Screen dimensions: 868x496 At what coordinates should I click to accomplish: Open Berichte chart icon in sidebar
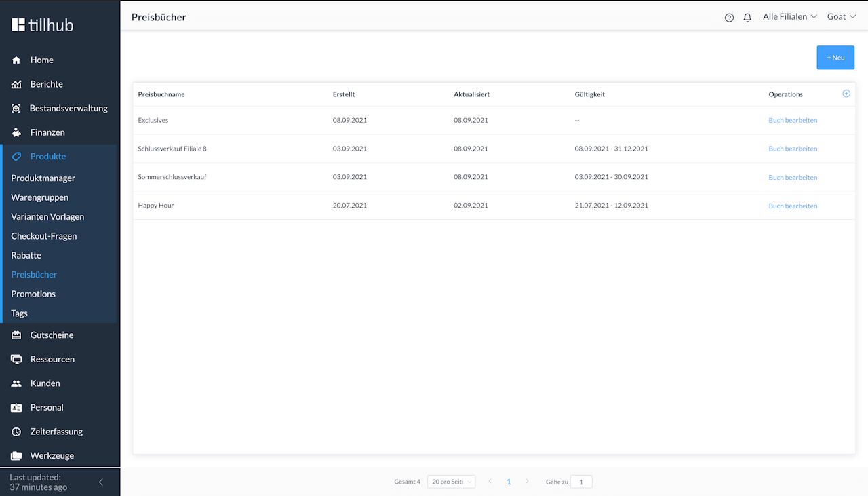click(x=16, y=84)
